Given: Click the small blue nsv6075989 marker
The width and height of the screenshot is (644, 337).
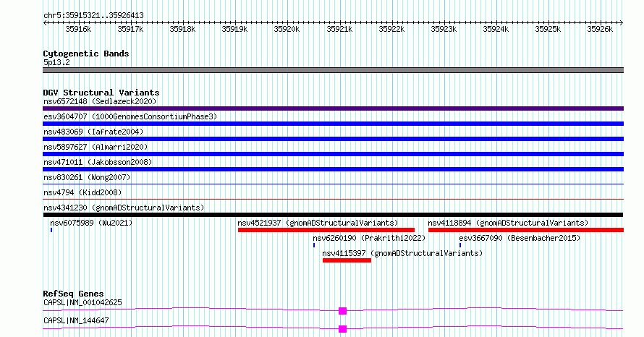Looking at the screenshot, I should [x=51, y=230].
